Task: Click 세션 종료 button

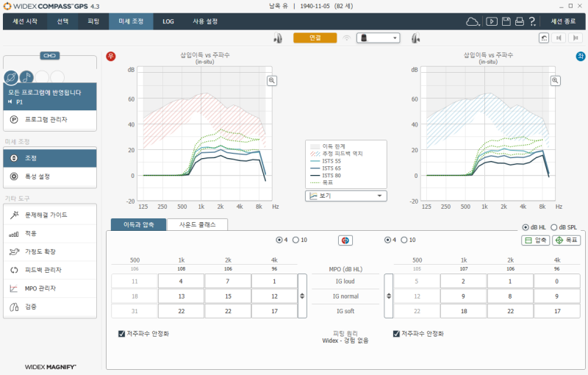Action: tap(563, 21)
